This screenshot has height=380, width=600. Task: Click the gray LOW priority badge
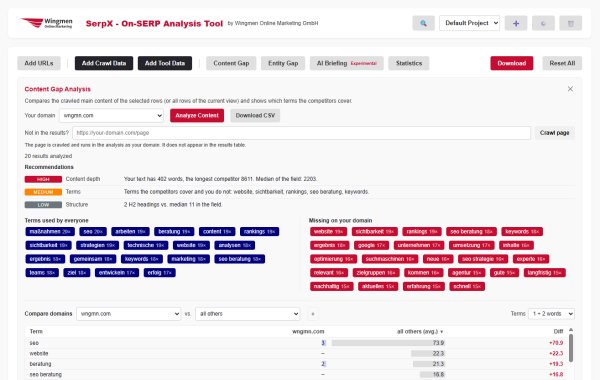43,205
